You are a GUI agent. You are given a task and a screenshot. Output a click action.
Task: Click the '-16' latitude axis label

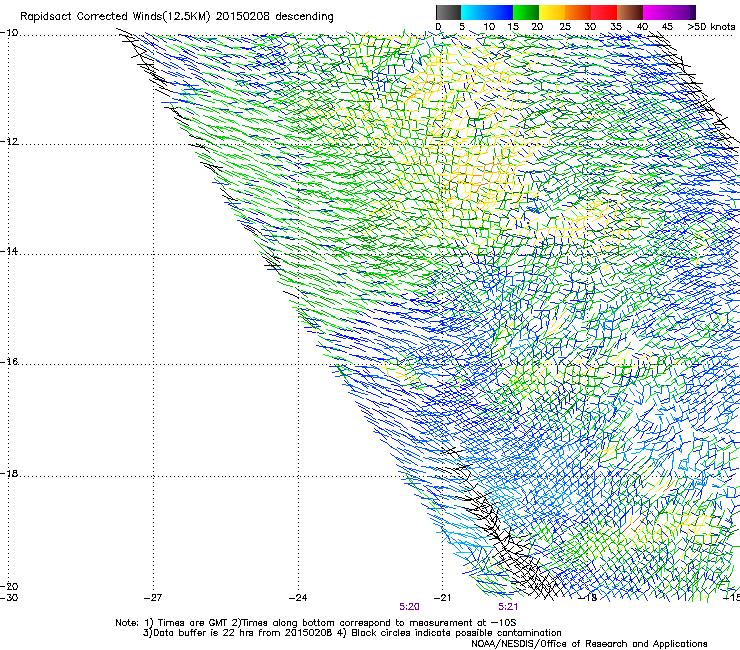[x=9, y=362]
